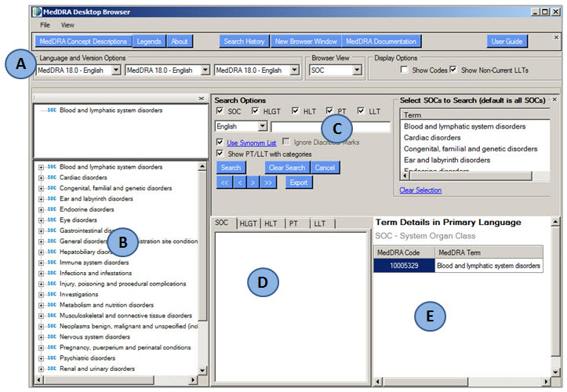This screenshot has width=567, height=392.
Task: Click tree panel scroll down arrow
Action: pos(202,371)
